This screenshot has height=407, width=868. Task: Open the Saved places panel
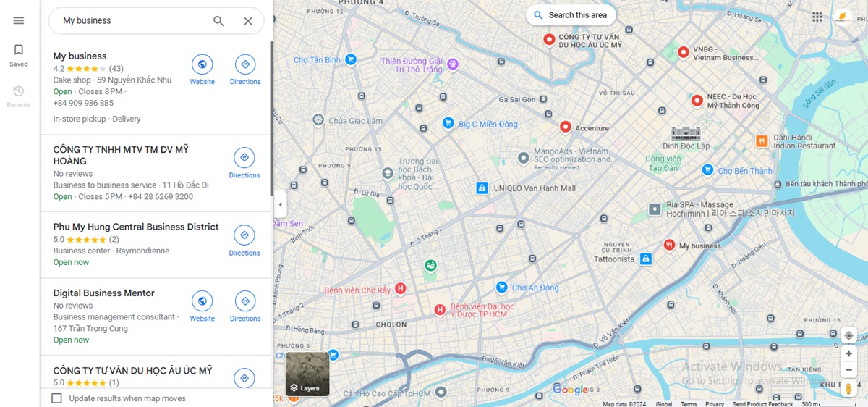[x=19, y=55]
